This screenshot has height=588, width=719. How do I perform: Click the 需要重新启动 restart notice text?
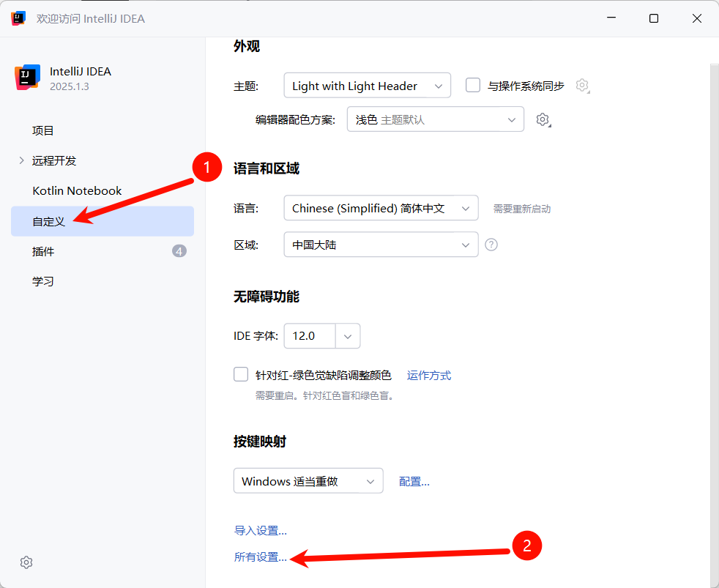[x=522, y=209]
